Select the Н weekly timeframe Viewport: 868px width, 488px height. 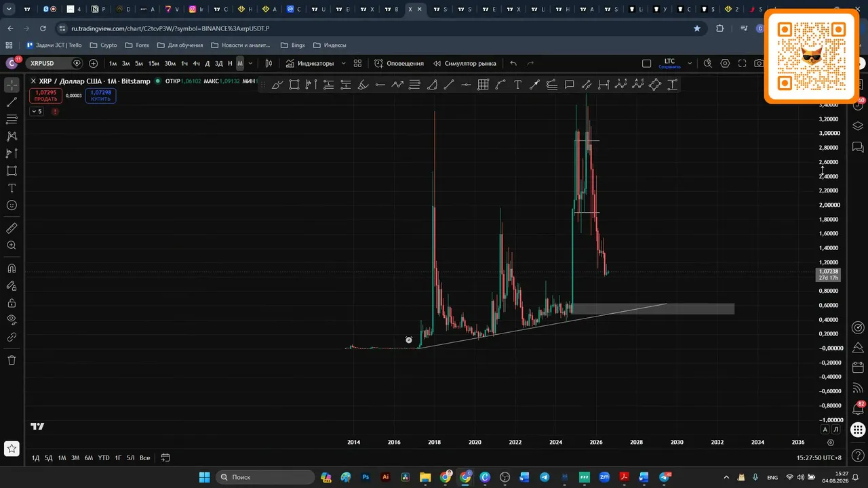pyautogui.click(x=230, y=63)
